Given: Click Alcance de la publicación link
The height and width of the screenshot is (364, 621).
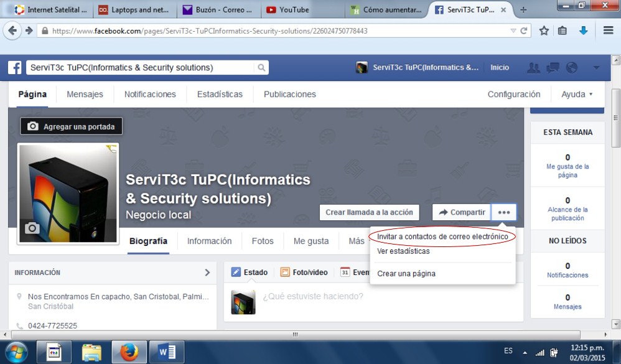Looking at the screenshot, I should [x=567, y=214].
